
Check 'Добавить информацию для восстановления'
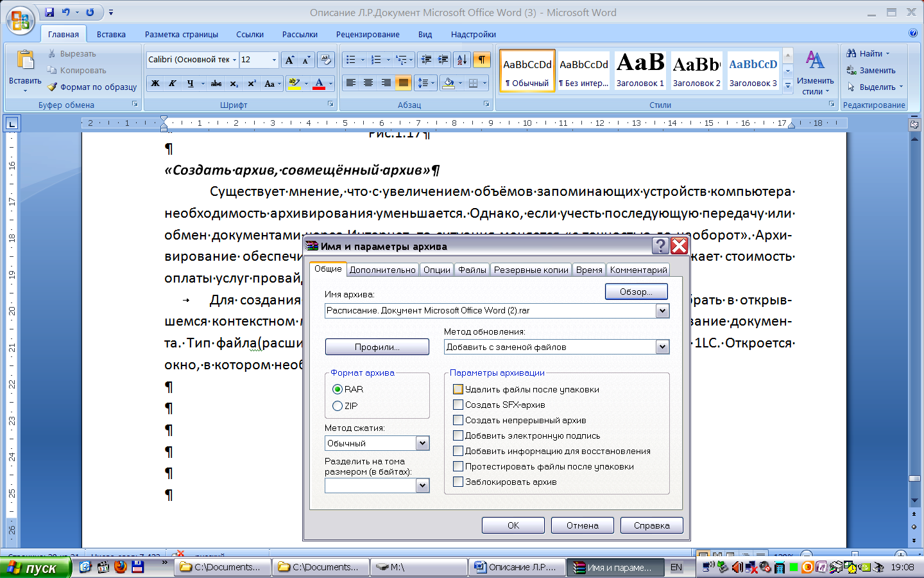(458, 451)
